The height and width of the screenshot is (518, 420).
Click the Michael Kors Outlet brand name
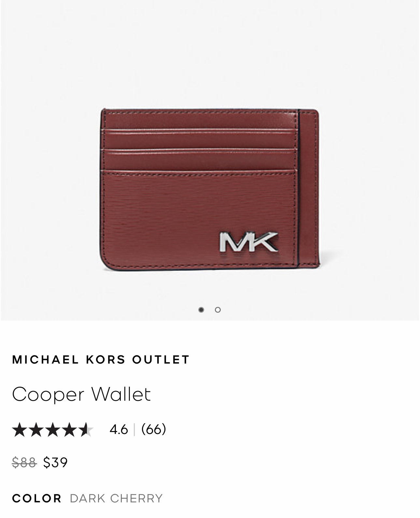point(101,360)
